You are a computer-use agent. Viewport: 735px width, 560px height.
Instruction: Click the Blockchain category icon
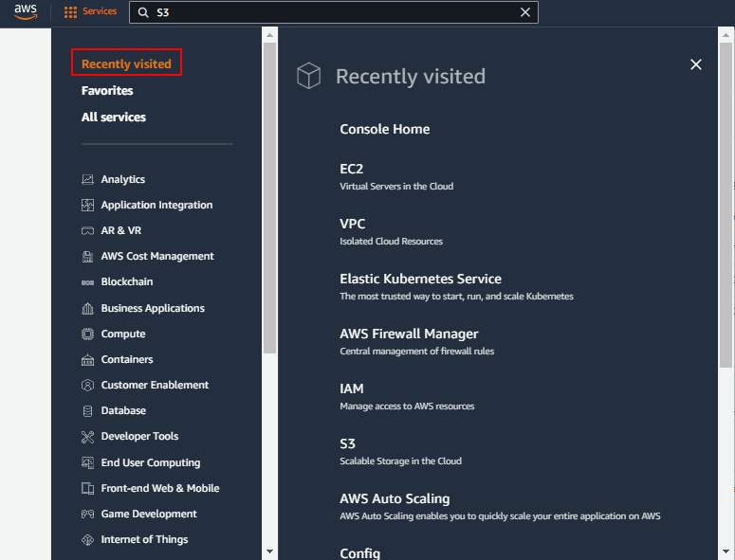point(87,282)
